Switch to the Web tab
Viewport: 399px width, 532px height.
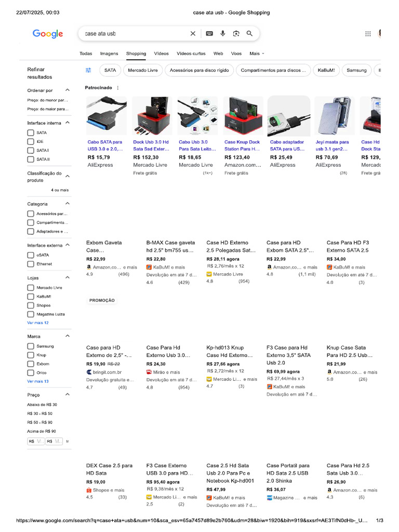click(218, 54)
